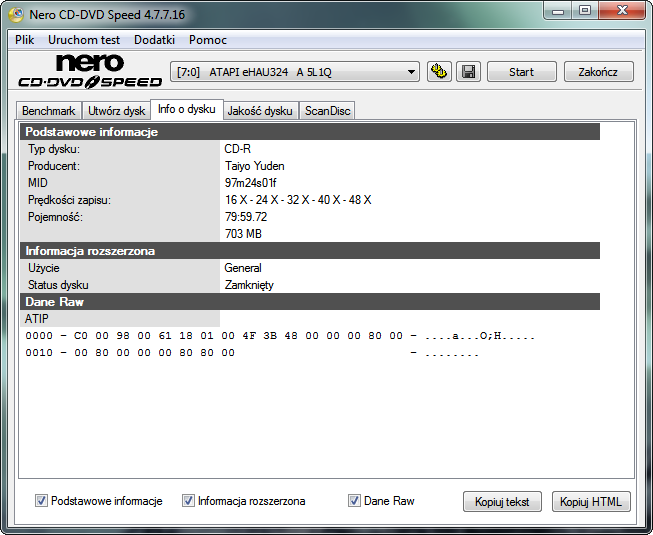Open the ScanDisc tab
653x535 pixels.
coord(327,111)
